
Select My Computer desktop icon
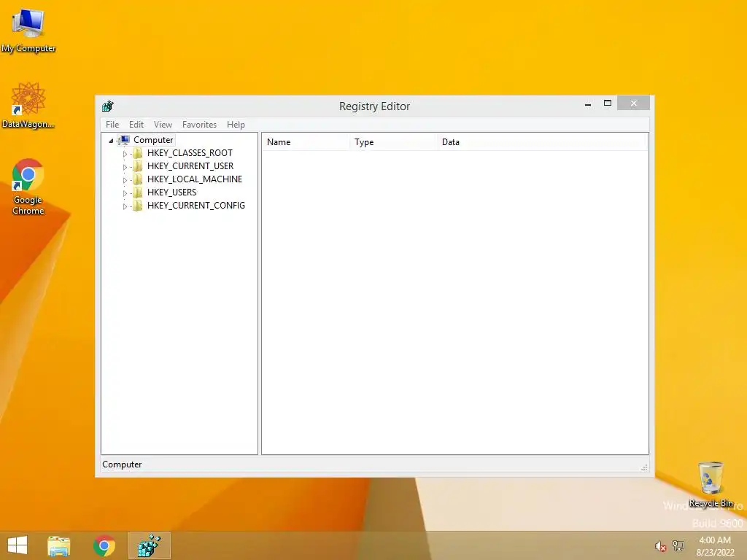tap(28, 31)
